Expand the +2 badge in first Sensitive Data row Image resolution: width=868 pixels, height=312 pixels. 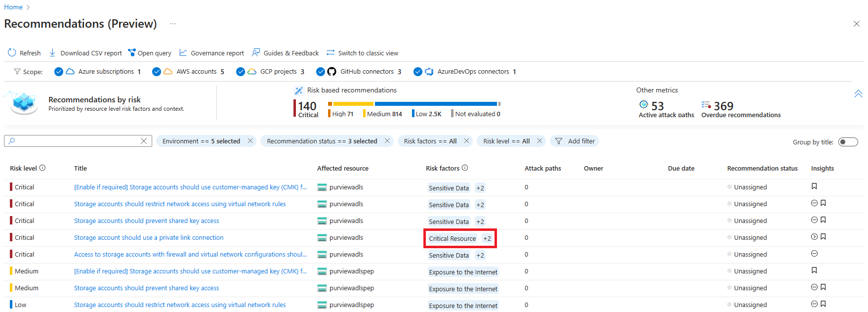click(480, 188)
